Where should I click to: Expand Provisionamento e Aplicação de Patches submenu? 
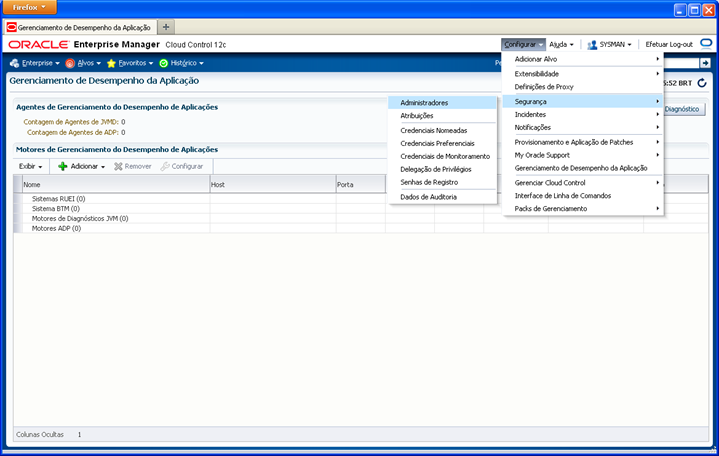[583, 142]
